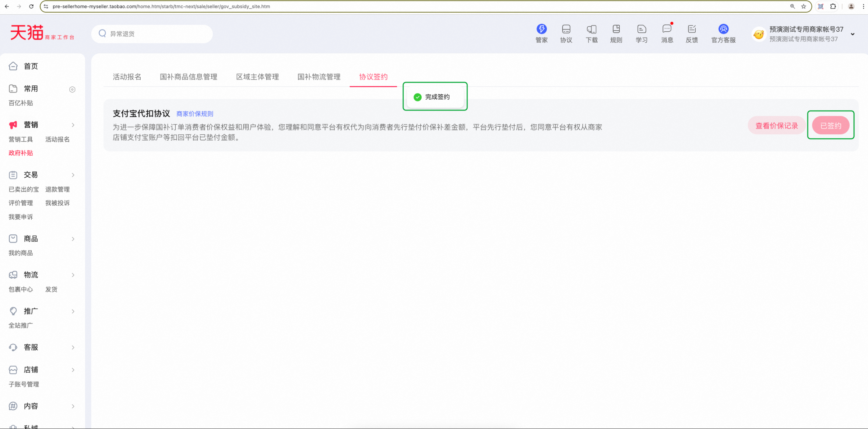Image resolution: width=868 pixels, height=429 pixels.
Task: Bookmark page with star icon
Action: click(x=804, y=6)
